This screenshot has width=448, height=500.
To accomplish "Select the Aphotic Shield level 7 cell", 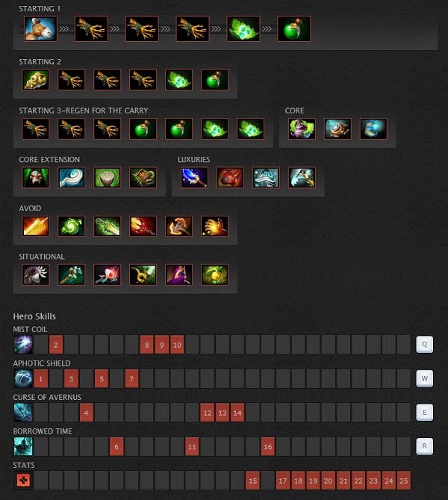I will point(131,379).
